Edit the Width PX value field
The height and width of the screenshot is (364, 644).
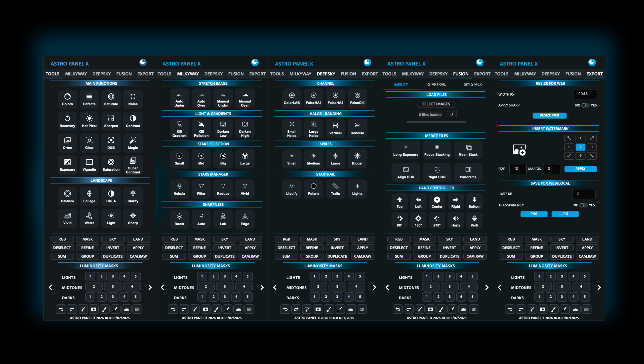tap(585, 94)
